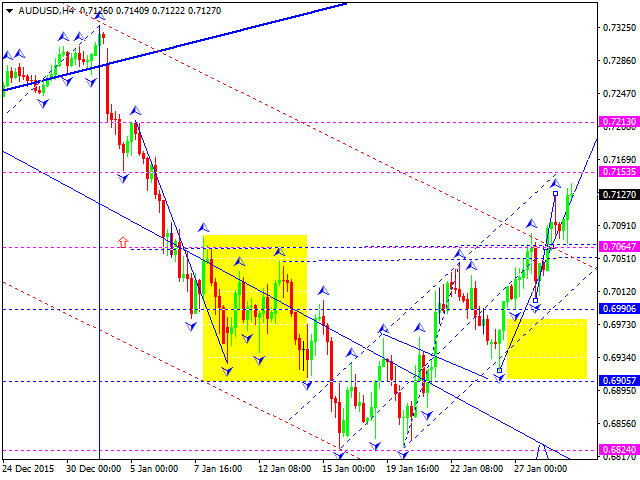Expand the AUDUSD,H4 chart title dropdown triangle

[x=9, y=11]
